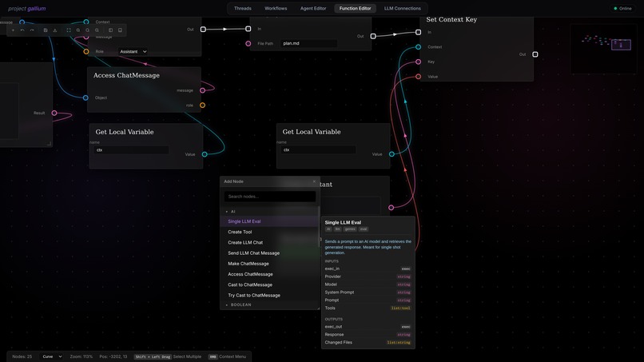
Task: Click the Out exec pin beside plan.md node
Action: click(373, 36)
